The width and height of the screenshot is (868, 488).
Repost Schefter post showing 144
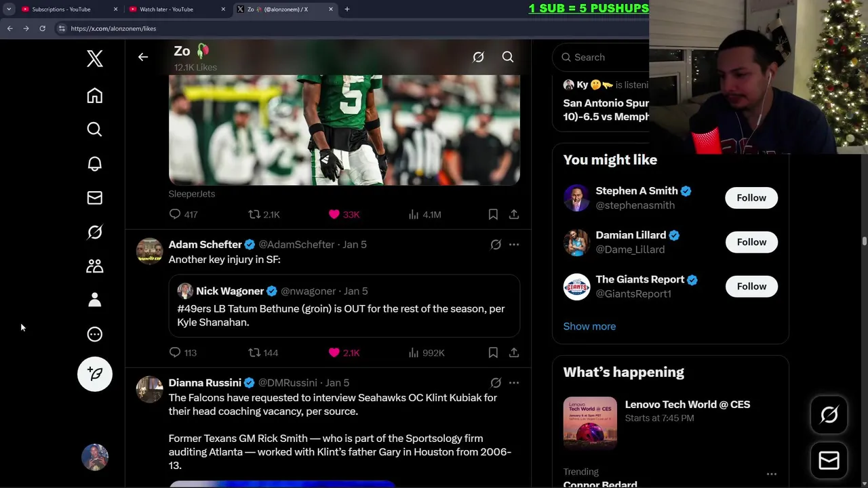[x=263, y=352]
